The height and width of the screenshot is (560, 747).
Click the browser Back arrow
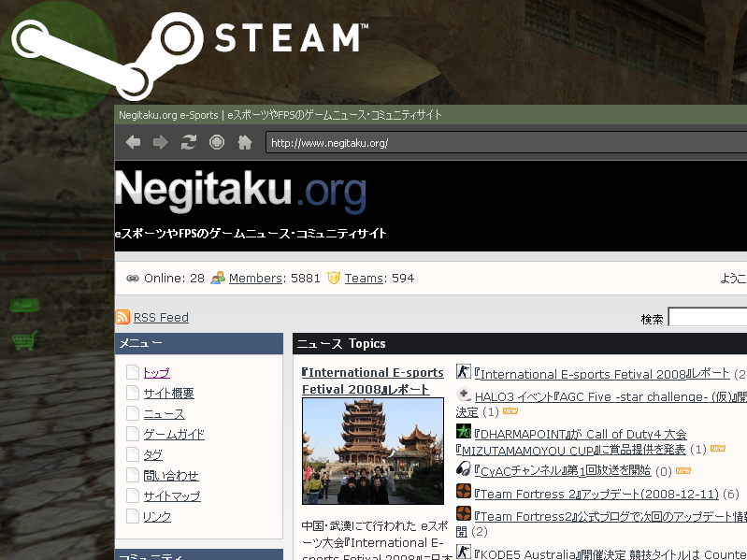point(133,142)
